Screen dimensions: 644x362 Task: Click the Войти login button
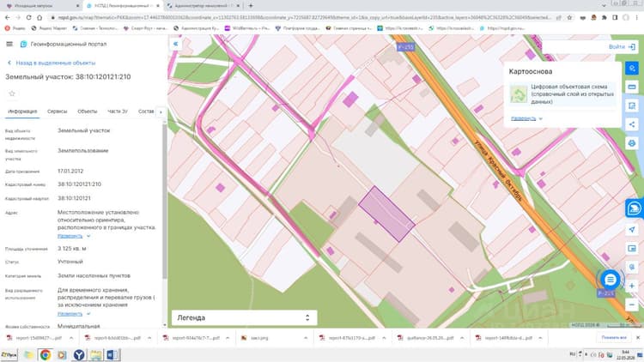622,47
